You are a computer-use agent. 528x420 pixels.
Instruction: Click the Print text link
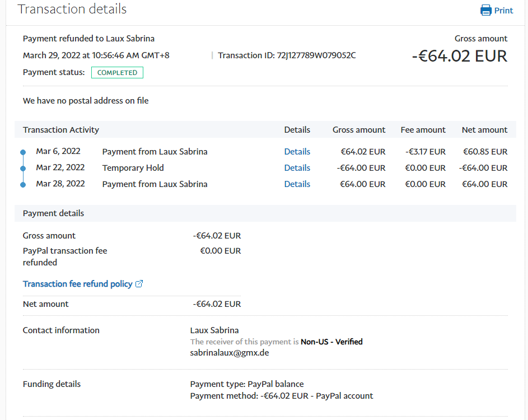point(503,11)
